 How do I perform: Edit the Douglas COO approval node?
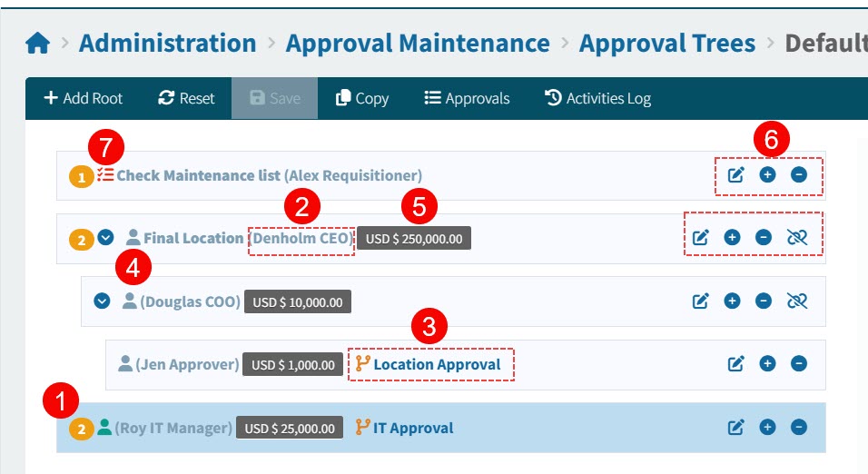click(701, 301)
